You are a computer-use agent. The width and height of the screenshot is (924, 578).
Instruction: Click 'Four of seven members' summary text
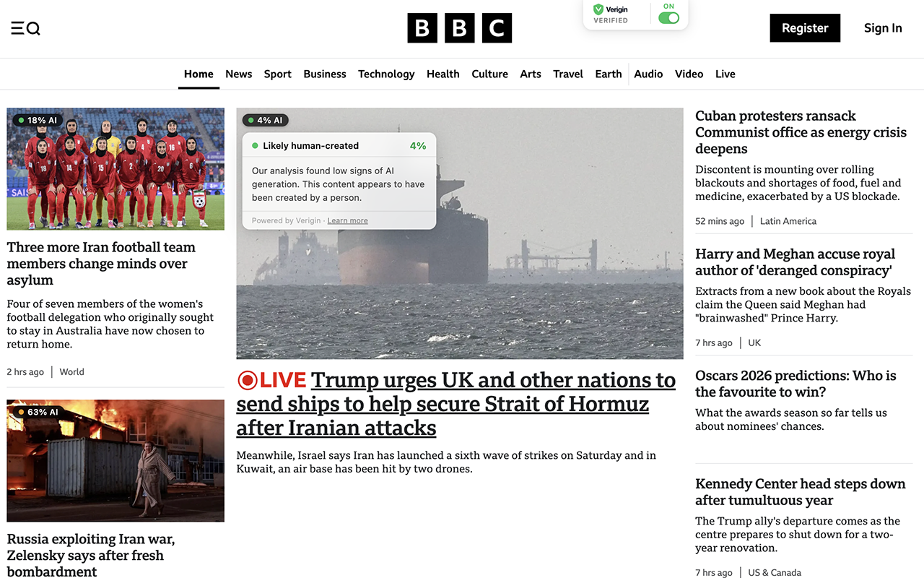click(110, 324)
